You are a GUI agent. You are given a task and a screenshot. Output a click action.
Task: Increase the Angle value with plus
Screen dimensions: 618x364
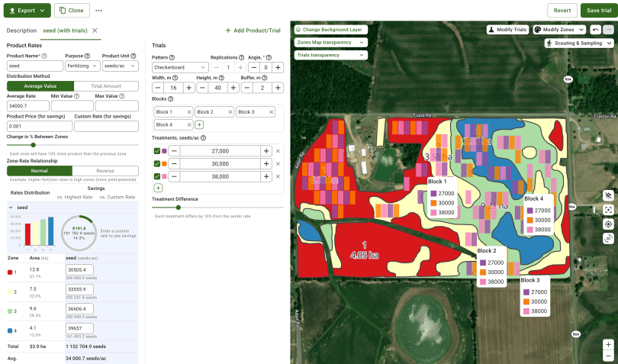tap(278, 67)
